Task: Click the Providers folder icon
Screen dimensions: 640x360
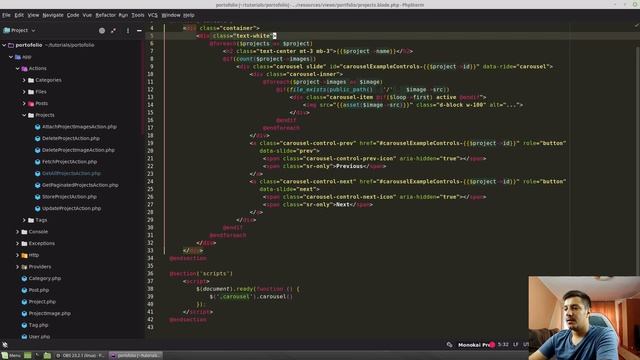Action: pyautogui.click(x=24, y=267)
